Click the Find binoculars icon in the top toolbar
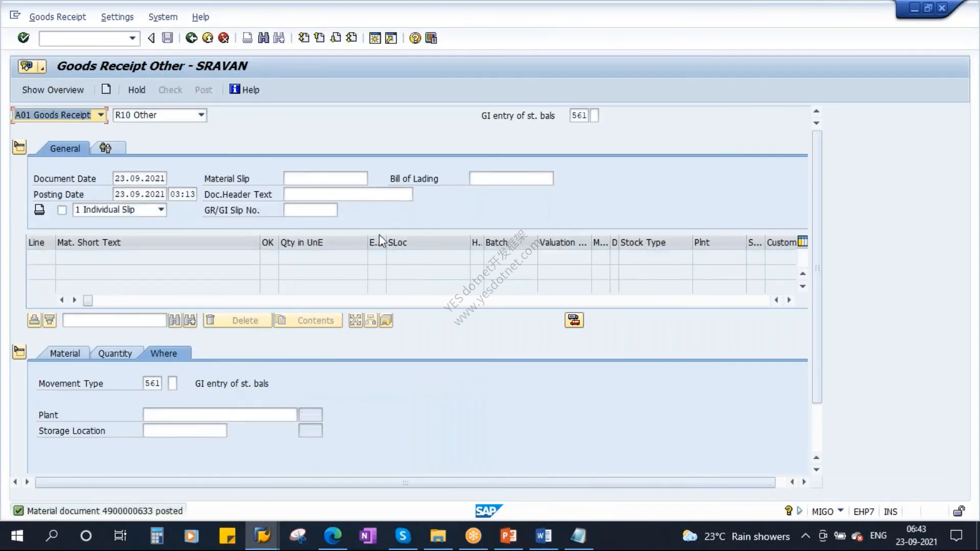Viewport: 980px width, 551px height. point(263,38)
